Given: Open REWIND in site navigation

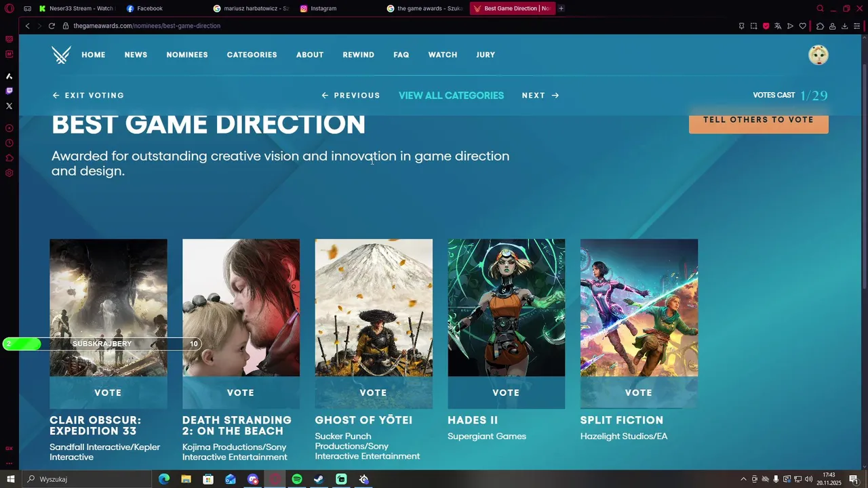Looking at the screenshot, I should click(x=358, y=55).
